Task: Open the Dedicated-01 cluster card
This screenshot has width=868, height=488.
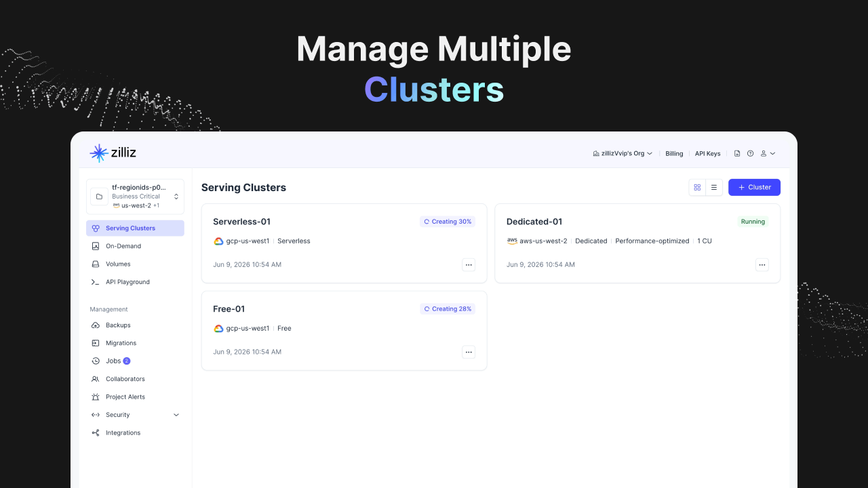Action: click(x=637, y=243)
